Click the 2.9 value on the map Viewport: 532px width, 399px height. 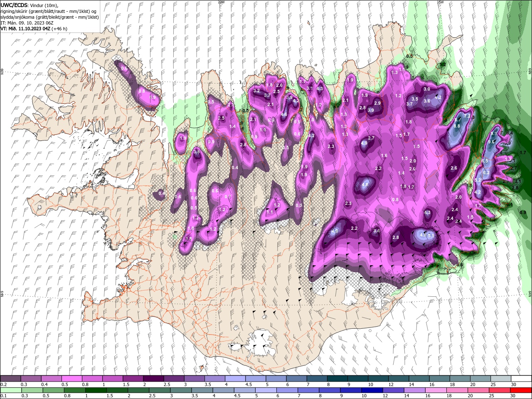coord(377,103)
